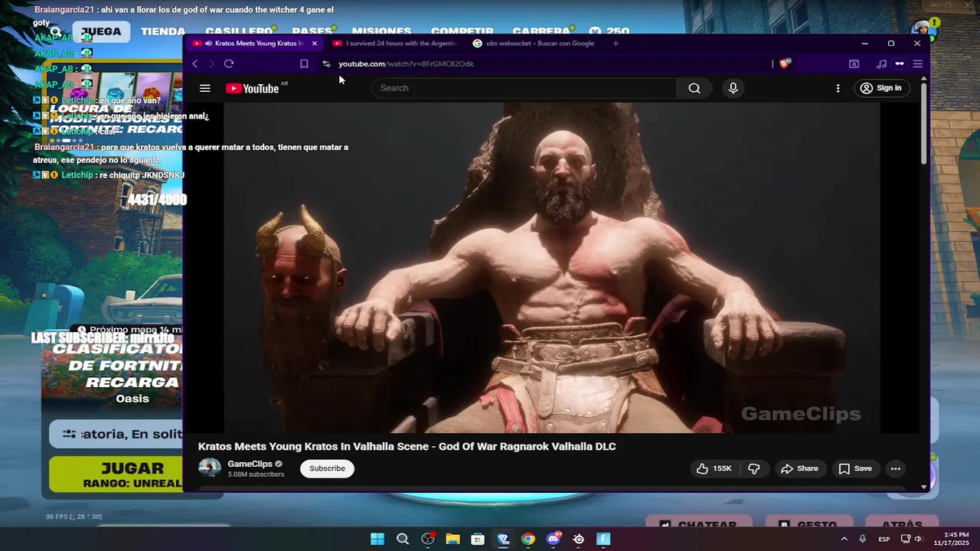This screenshot has height=551, width=980.
Task: Open the TIENDA tab in Fortnite
Action: (162, 31)
